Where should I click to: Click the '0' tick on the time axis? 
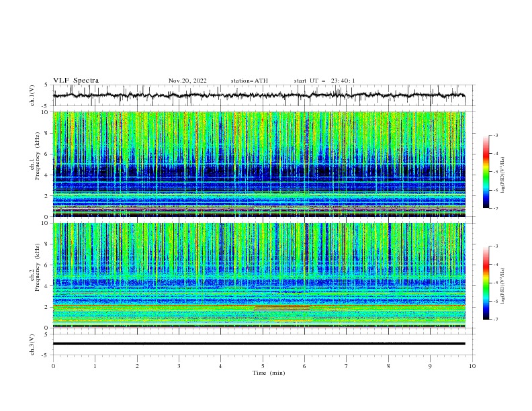click(x=53, y=366)
